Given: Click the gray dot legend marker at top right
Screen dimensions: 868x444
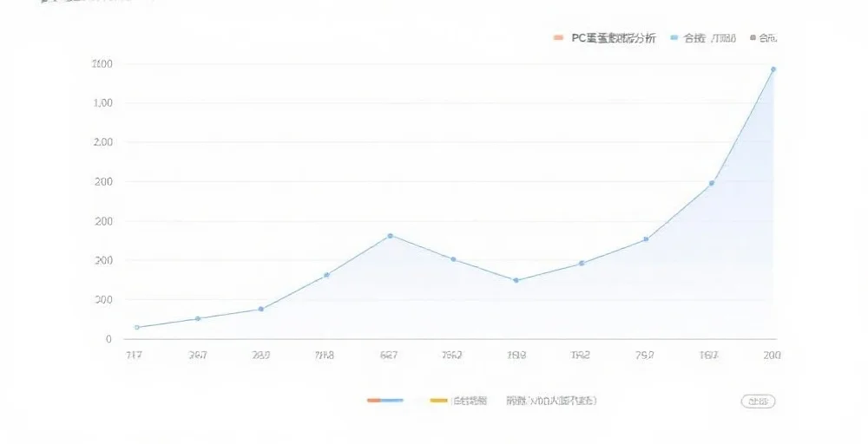Looking at the screenshot, I should pyautogui.click(x=753, y=38).
